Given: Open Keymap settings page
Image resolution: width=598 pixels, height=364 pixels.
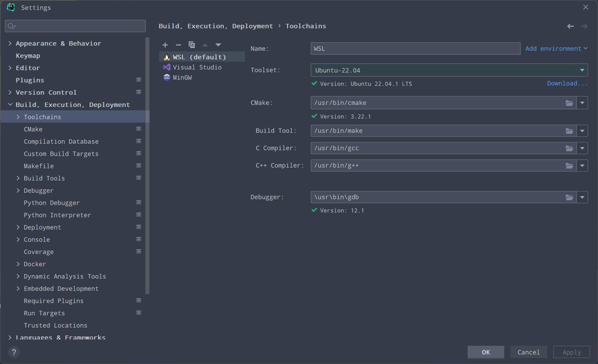Looking at the screenshot, I should (x=28, y=56).
